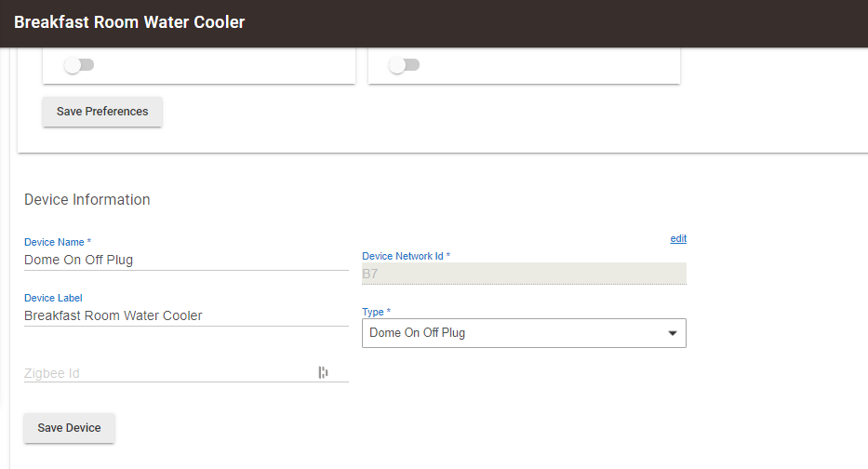This screenshot has height=469, width=868.
Task: Toggle the right preference switch
Action: click(404, 65)
